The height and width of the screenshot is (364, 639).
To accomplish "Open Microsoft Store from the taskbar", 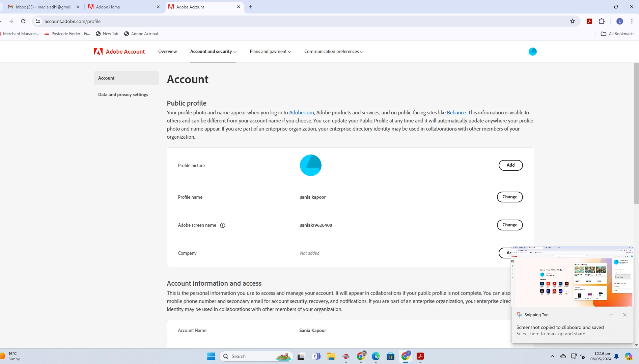I will click(391, 356).
